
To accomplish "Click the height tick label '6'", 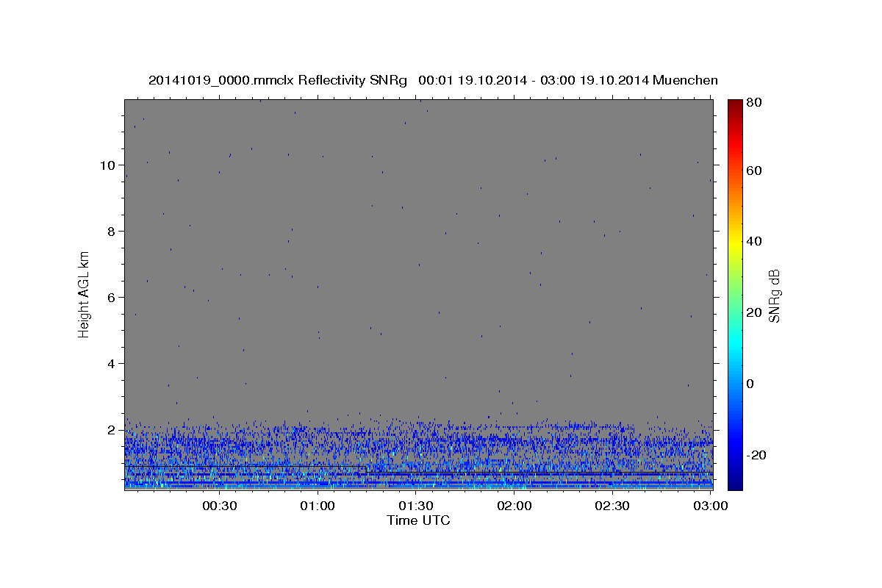I will 111,297.
